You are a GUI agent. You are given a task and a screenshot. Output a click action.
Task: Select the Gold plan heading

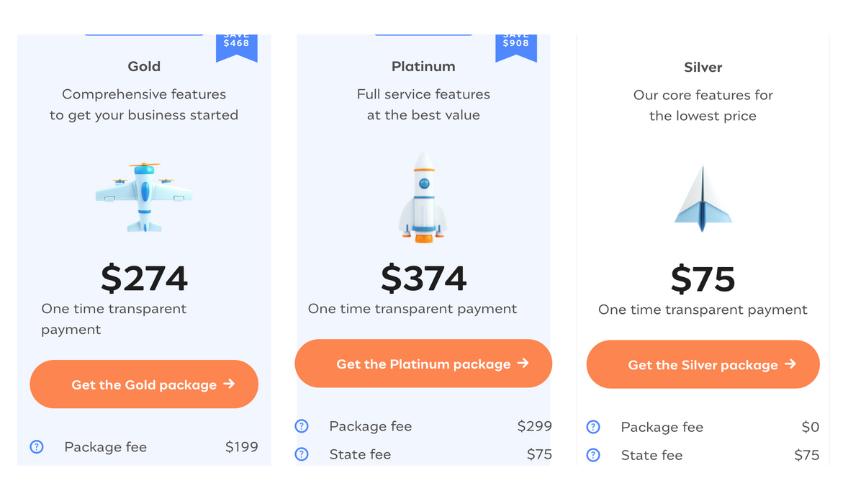coord(144,66)
